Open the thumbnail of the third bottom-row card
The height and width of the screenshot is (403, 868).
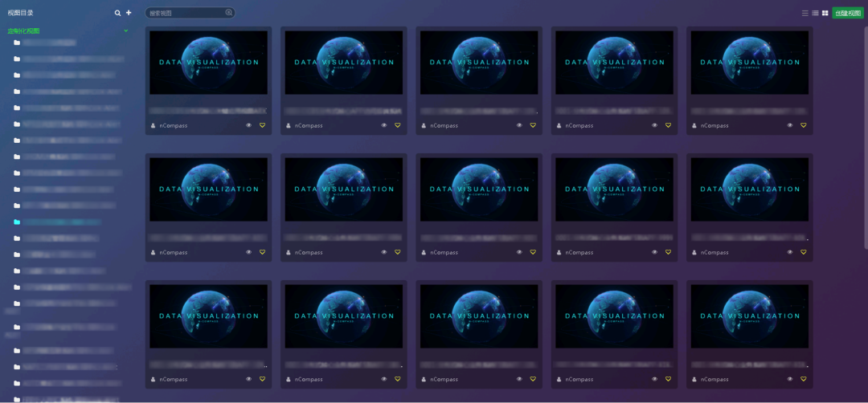(479, 316)
